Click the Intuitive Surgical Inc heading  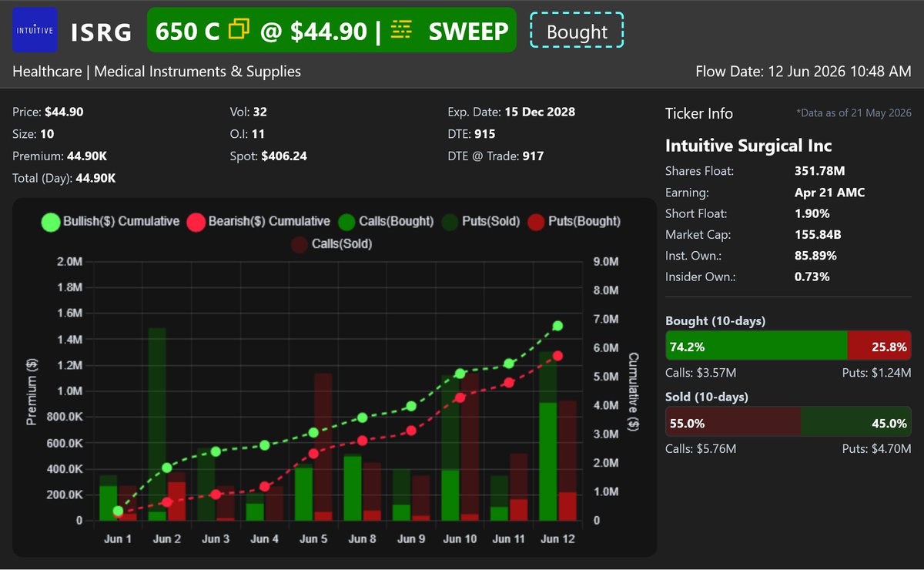tap(748, 146)
